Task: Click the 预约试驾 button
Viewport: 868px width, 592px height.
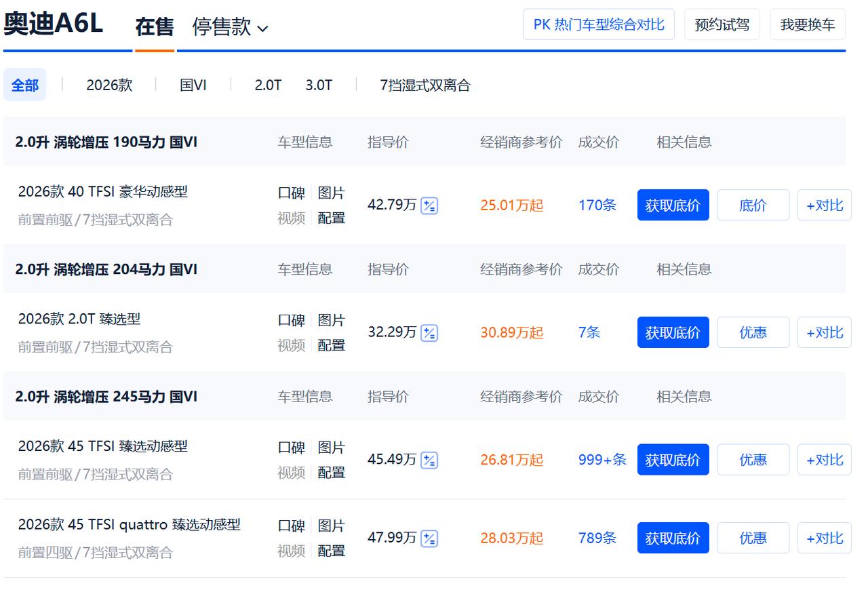Action: point(722,24)
